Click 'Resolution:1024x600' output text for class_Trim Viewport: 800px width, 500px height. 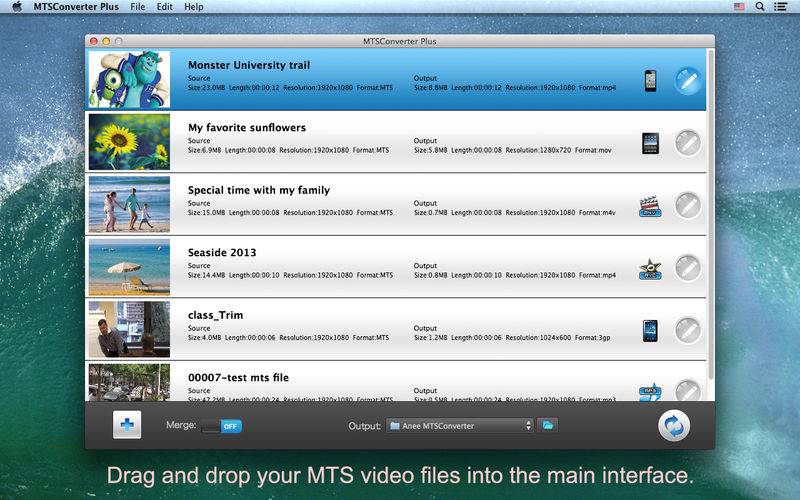pyautogui.click(x=538, y=338)
